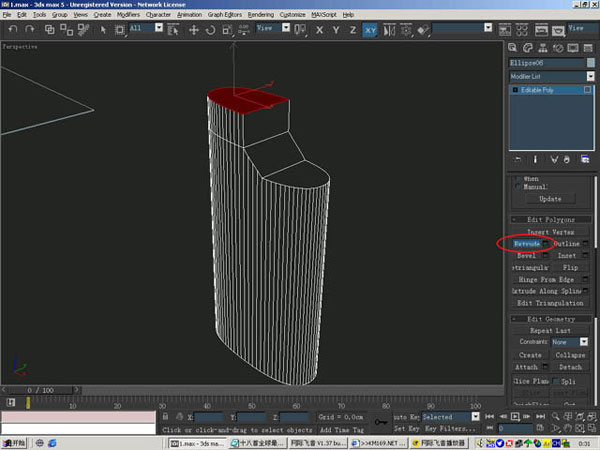Click the XY plane constraint button
Screen dimensions: 600x450
371,30
